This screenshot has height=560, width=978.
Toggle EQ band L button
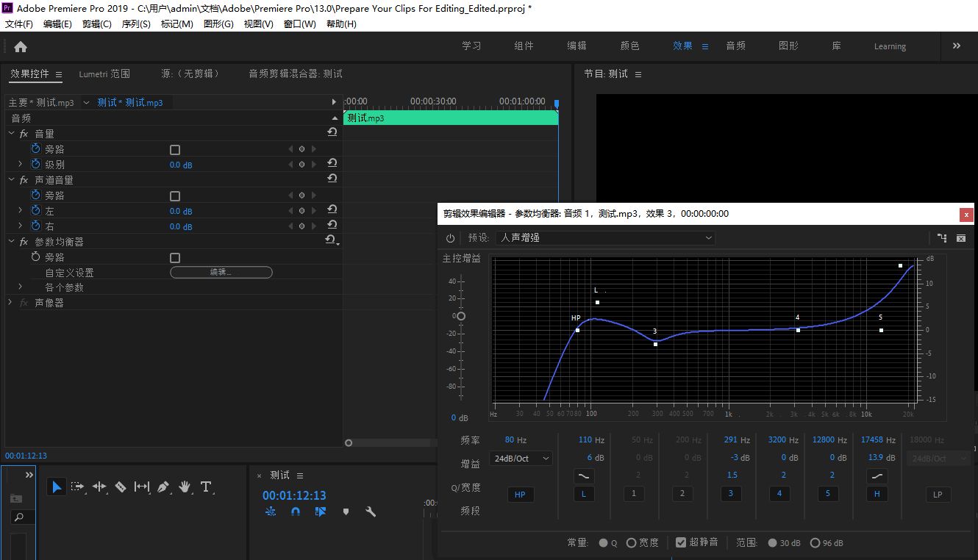click(x=583, y=494)
